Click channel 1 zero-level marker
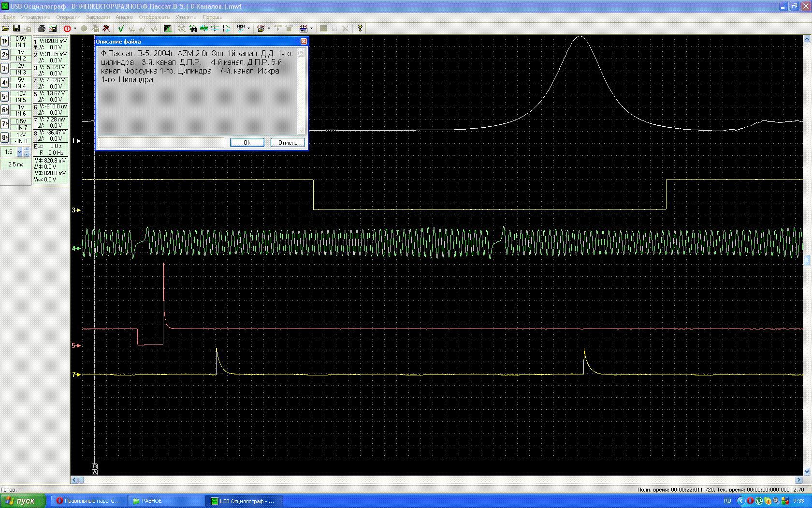This screenshot has height=508, width=812. 76,141
